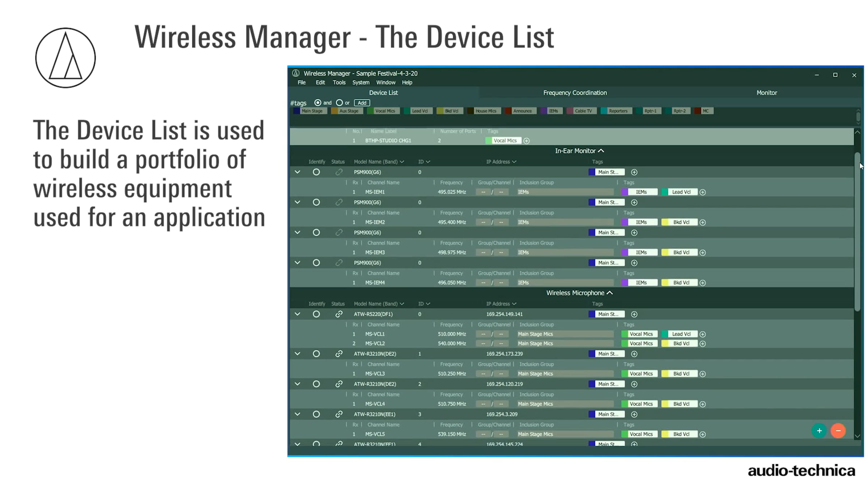
Task: Click add tag icon on MS-VCL2 row
Action: (702, 343)
